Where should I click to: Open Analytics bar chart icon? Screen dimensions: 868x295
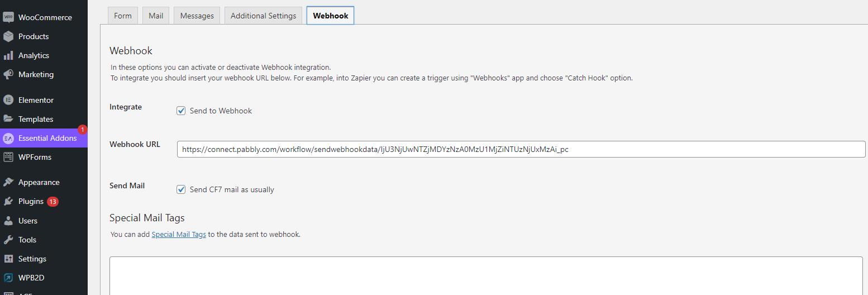(x=8, y=55)
